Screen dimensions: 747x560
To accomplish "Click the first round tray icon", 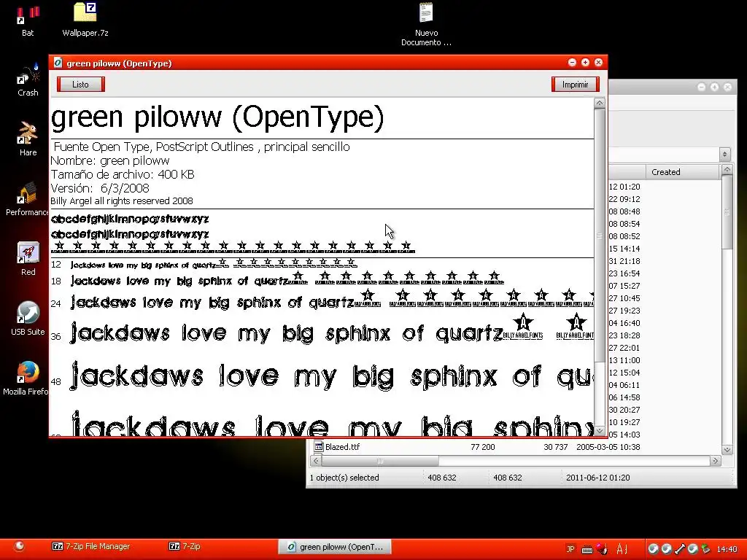I will (653, 549).
